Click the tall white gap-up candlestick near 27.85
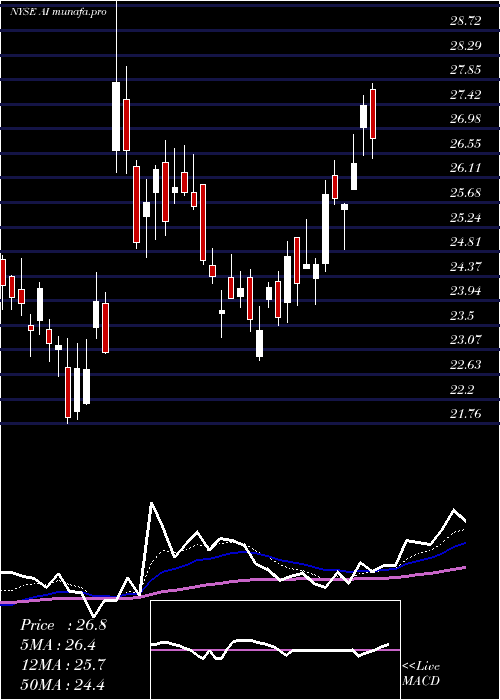Viewport: 500px width, 700px height. (116, 117)
